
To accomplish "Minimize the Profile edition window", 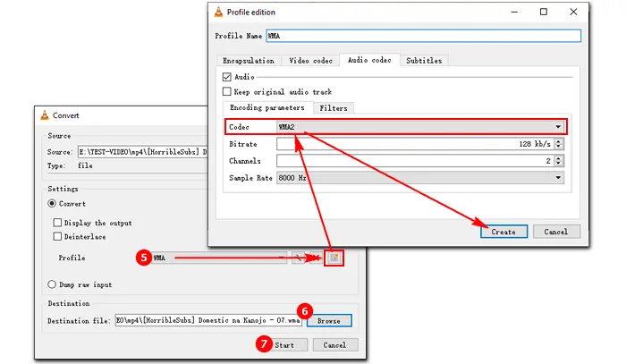I will pyautogui.click(x=512, y=13).
